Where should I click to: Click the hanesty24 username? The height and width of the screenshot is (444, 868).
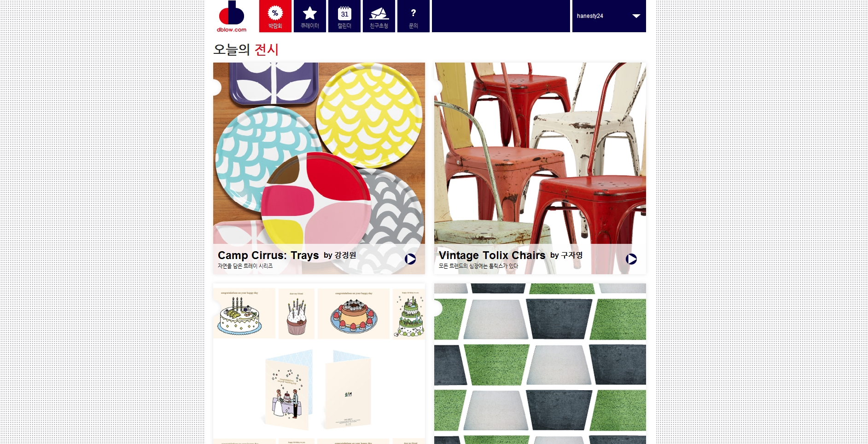tap(590, 16)
